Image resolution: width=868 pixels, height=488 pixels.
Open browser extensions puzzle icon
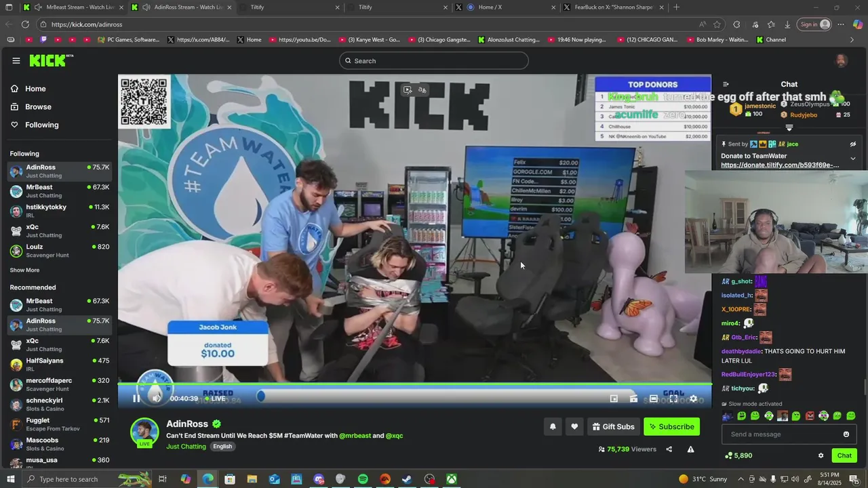(737, 24)
